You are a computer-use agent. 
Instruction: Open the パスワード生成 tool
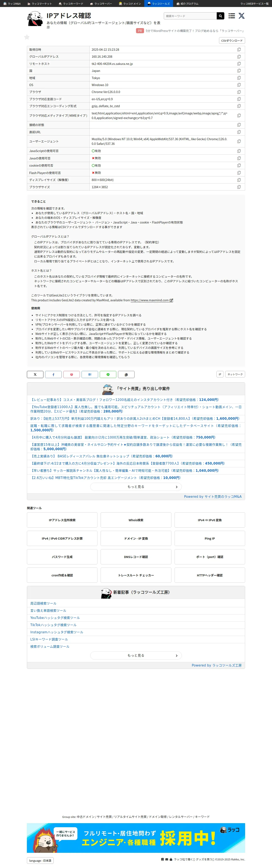point(62,557)
